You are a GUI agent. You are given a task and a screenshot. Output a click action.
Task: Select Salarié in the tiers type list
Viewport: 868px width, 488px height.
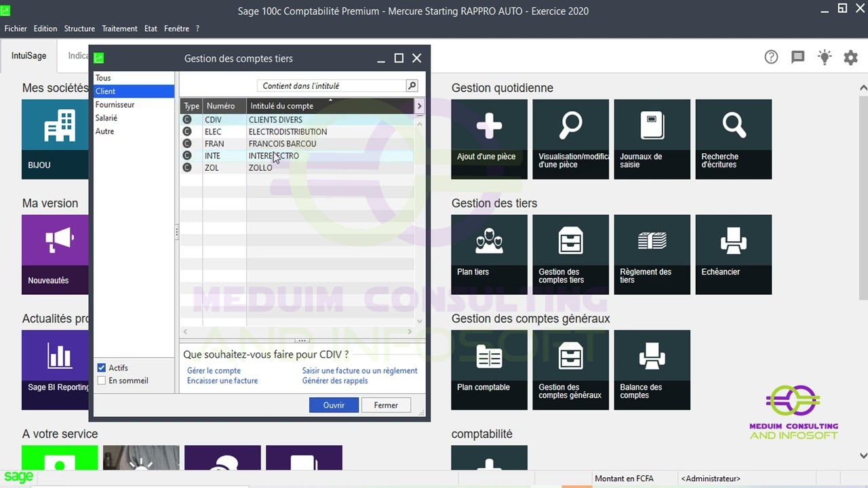(134, 118)
